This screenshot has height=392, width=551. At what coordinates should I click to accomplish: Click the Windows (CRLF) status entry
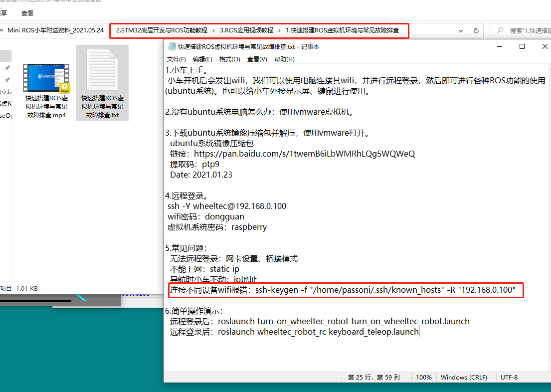[464, 377]
